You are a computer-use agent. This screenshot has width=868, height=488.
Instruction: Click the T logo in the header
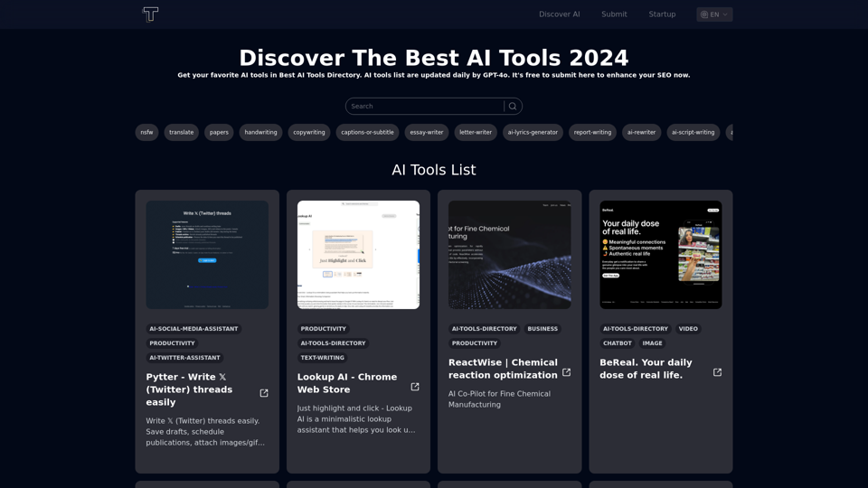click(x=150, y=14)
